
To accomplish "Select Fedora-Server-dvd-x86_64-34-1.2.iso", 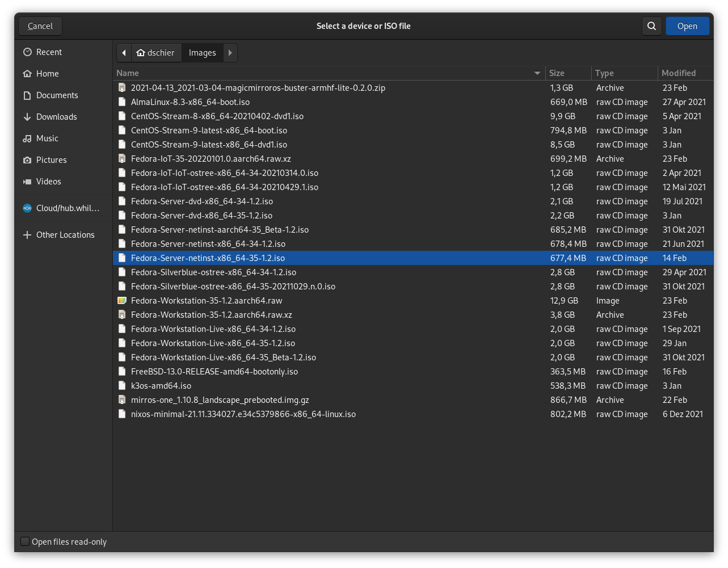I will click(413, 201).
